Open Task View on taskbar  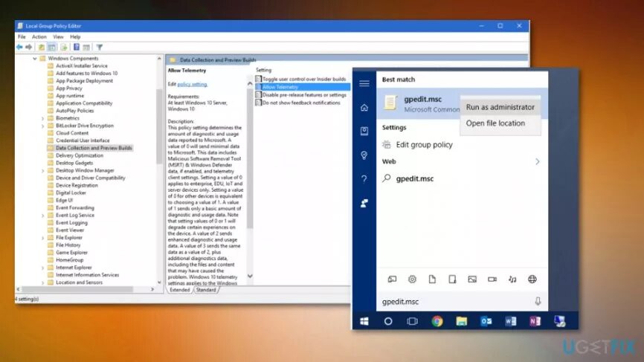(413, 321)
